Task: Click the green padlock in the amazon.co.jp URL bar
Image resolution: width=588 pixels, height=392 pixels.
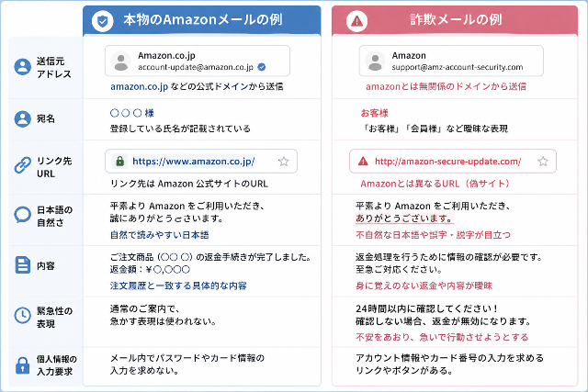Action: pos(120,162)
